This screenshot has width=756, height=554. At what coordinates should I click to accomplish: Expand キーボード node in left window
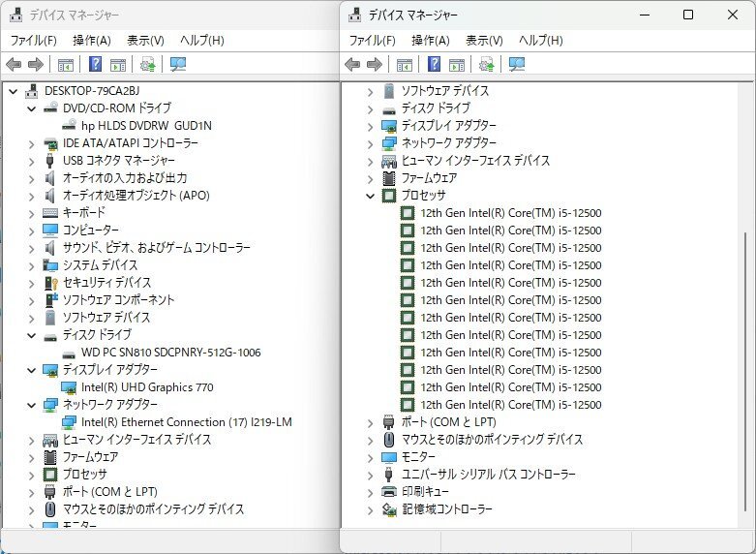tap(31, 213)
